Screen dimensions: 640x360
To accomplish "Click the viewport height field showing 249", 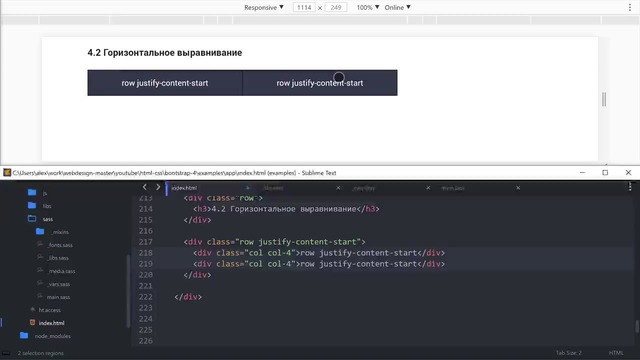I will pyautogui.click(x=336, y=7).
